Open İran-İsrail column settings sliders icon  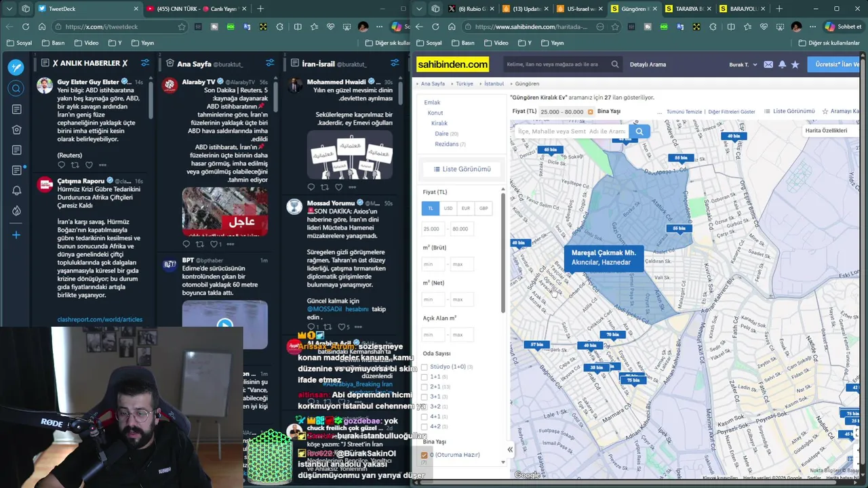pos(395,63)
